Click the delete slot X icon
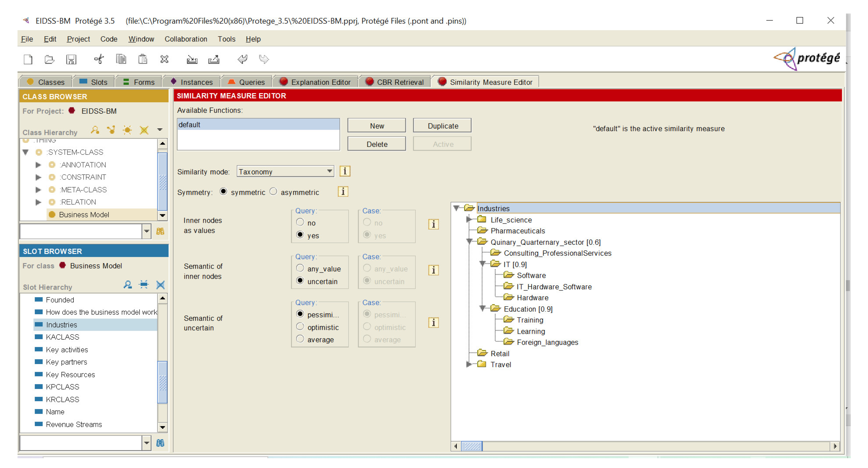 click(x=160, y=285)
